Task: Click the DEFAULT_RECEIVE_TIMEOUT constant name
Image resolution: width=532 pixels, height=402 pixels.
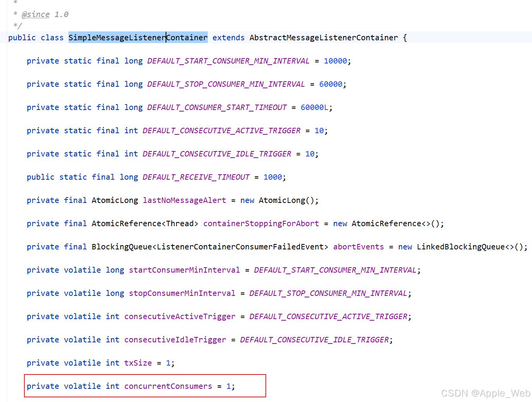Action: click(196, 177)
